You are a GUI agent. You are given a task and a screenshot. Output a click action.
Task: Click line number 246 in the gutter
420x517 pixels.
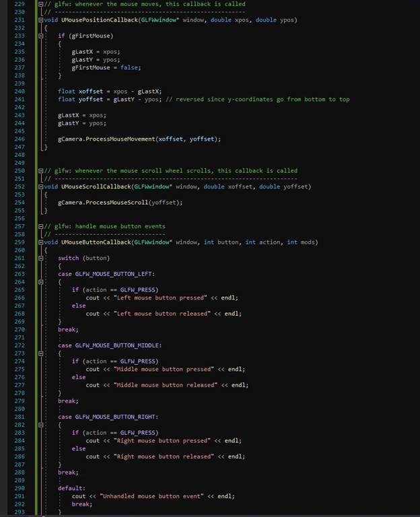(20, 139)
